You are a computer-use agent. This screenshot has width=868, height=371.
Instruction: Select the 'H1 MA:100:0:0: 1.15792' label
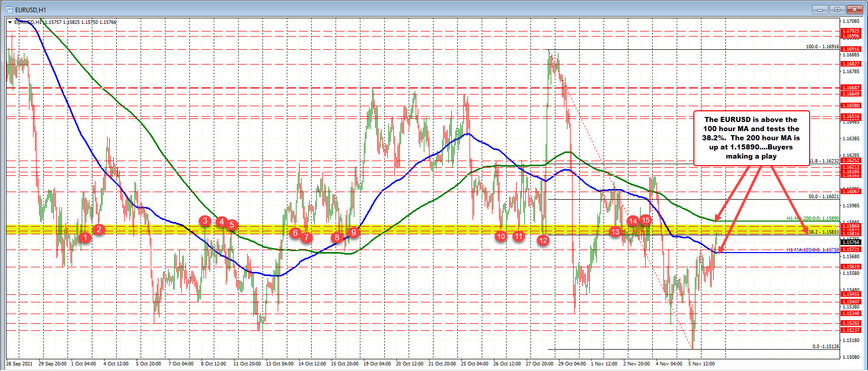click(x=813, y=250)
